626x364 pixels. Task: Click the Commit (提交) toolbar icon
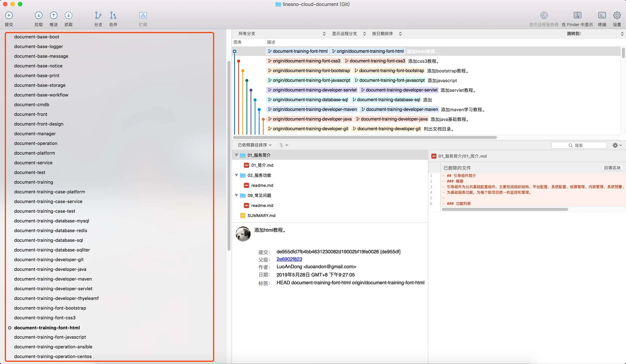coord(9,15)
